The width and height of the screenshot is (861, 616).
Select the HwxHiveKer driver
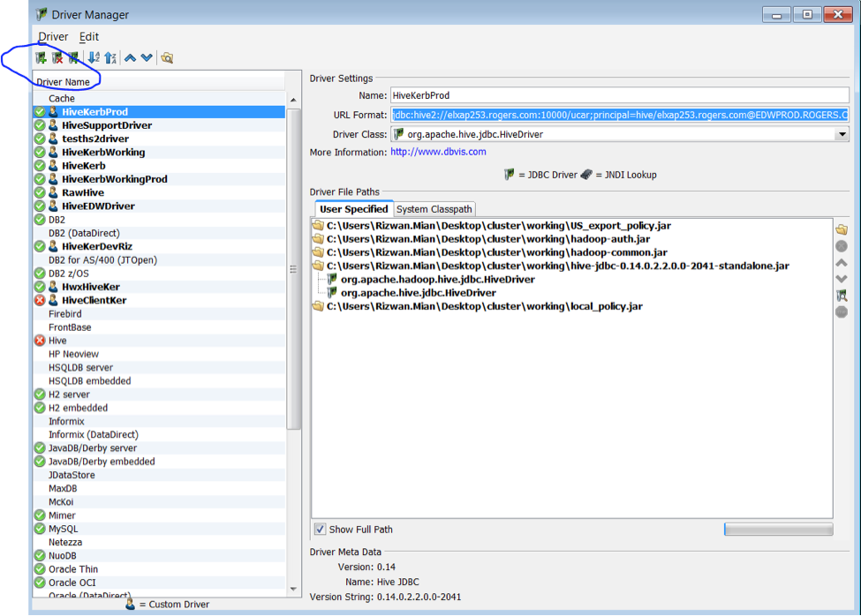(x=159, y=287)
